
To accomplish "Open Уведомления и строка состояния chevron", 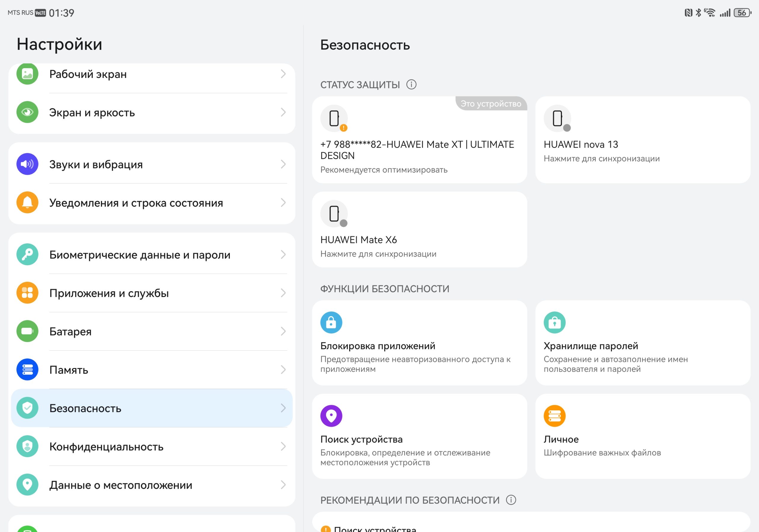I will pyautogui.click(x=283, y=202).
